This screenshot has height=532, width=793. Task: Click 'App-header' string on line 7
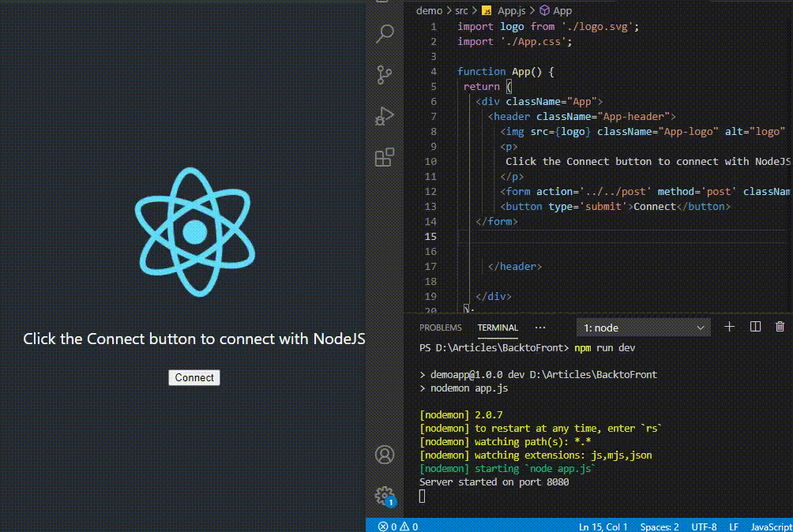pos(633,116)
